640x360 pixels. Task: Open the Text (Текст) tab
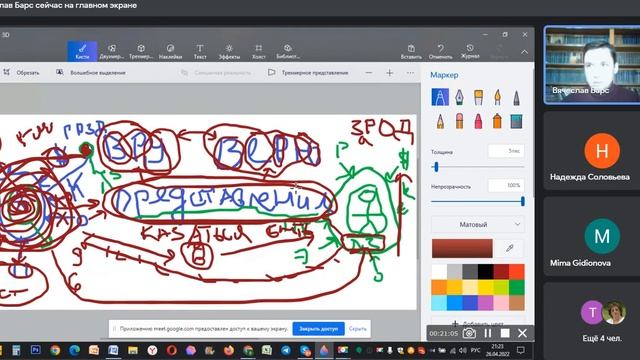click(x=200, y=51)
